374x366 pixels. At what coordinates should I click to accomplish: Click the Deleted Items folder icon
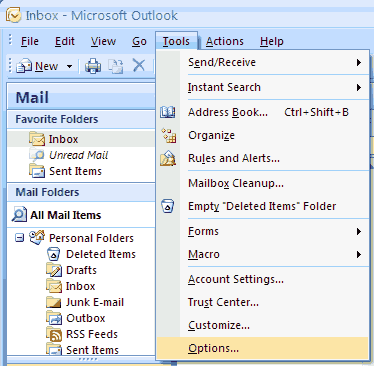click(x=53, y=254)
